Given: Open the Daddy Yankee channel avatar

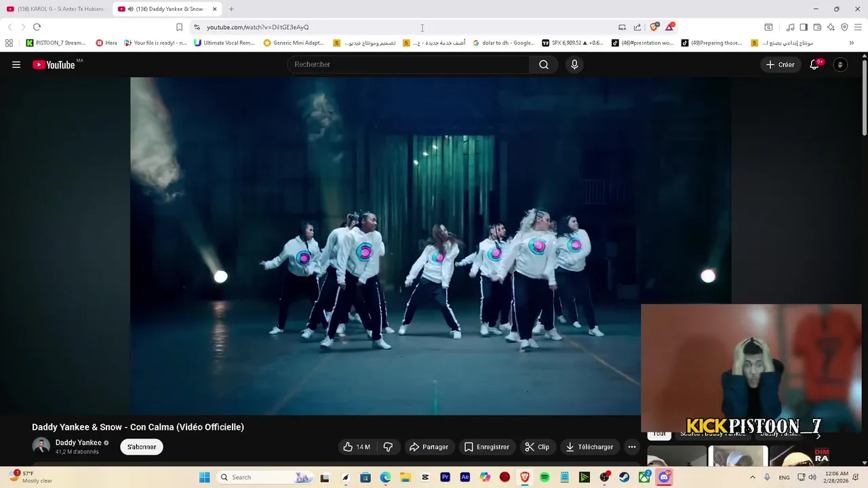Looking at the screenshot, I should click(41, 446).
